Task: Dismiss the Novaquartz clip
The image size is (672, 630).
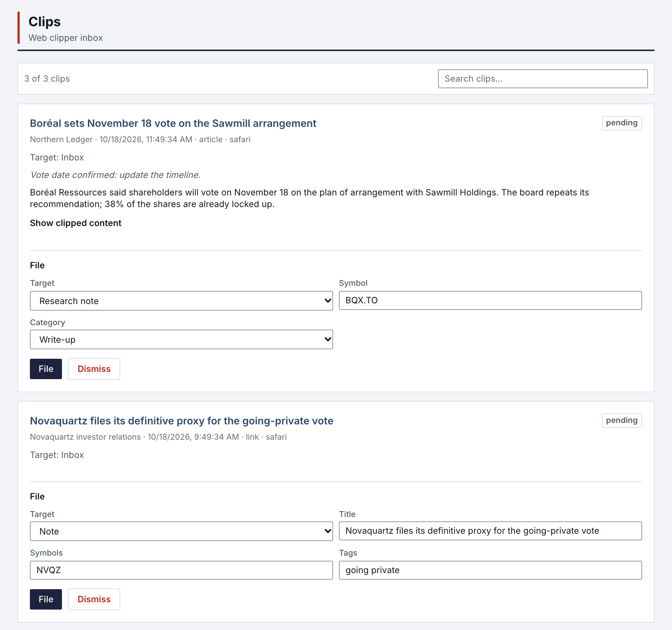Action: click(94, 599)
